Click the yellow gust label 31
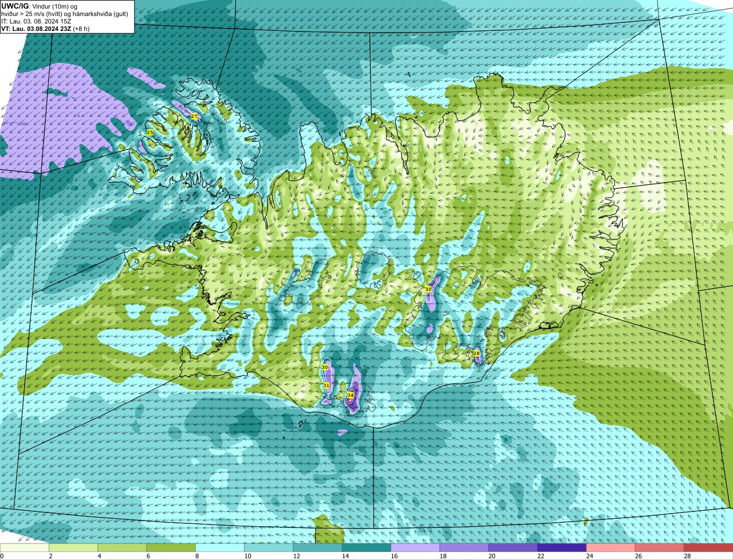 click(326, 385)
